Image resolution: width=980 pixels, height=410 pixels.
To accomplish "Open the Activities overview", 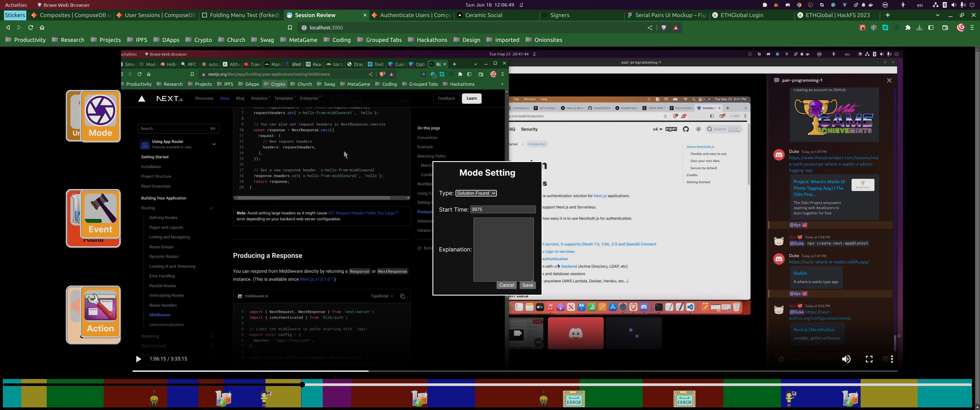I will 16,5.
